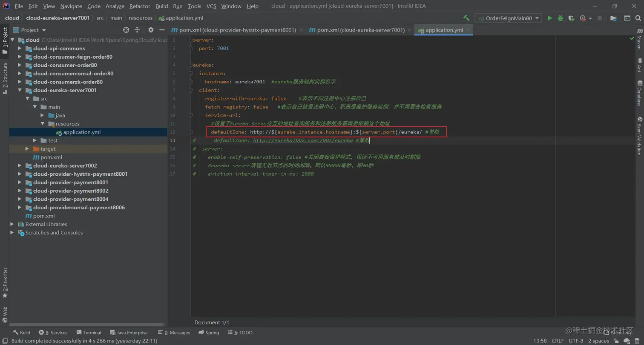The width and height of the screenshot is (644, 345).
Task: Hide the Project tool window
Action: [162, 30]
